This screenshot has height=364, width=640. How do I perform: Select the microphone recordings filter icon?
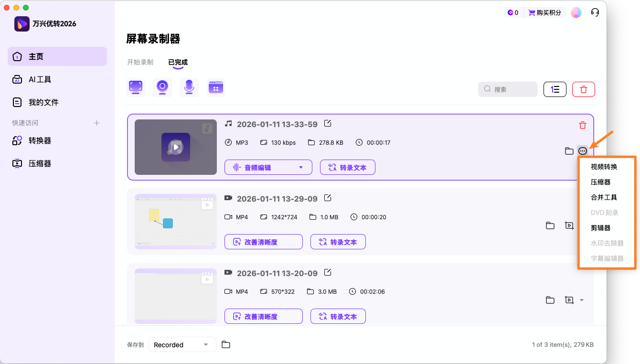(x=189, y=87)
